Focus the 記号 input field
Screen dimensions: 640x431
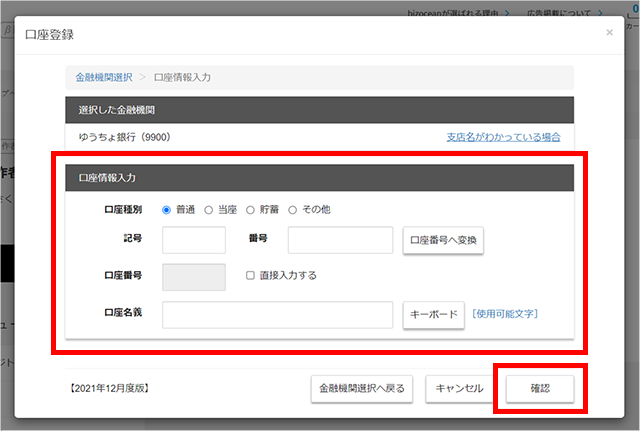pos(194,240)
